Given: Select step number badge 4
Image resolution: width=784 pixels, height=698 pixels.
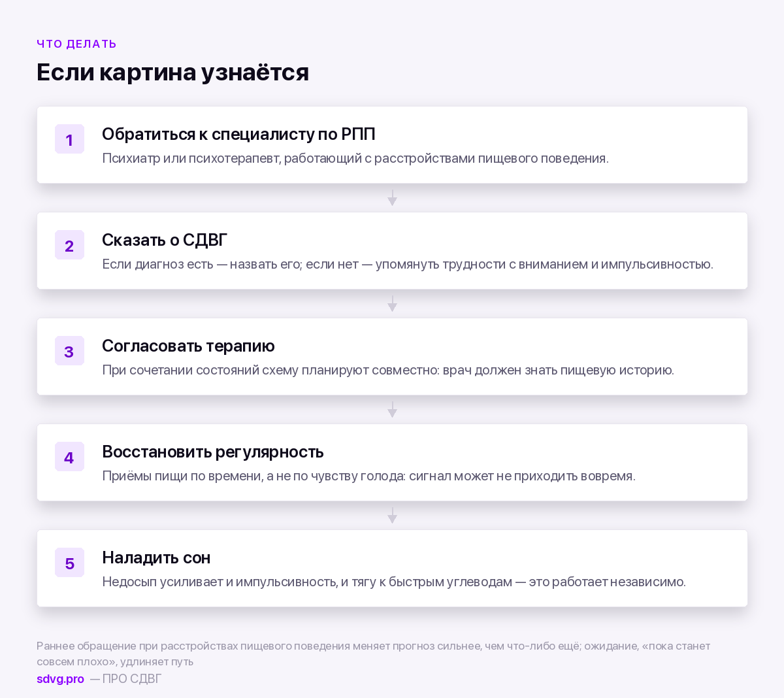Looking at the screenshot, I should (69, 457).
